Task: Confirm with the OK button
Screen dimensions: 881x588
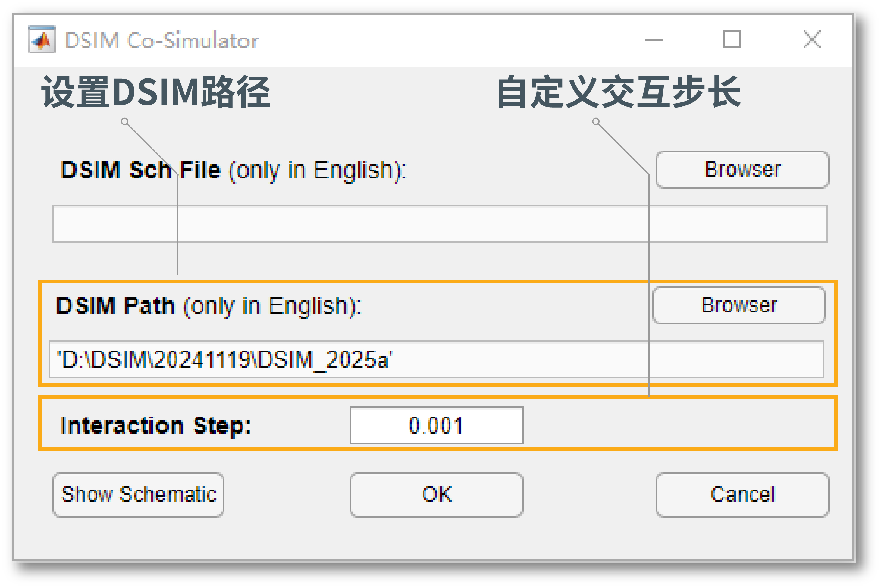Action: (x=436, y=495)
